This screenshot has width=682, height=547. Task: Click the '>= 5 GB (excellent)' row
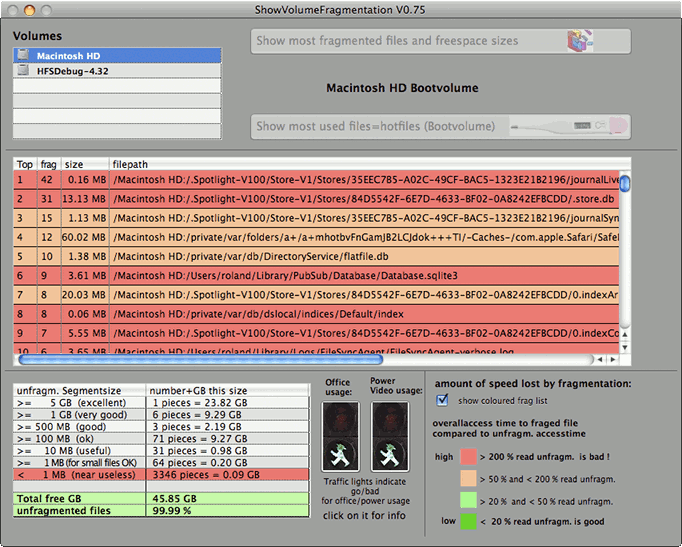tap(161, 403)
